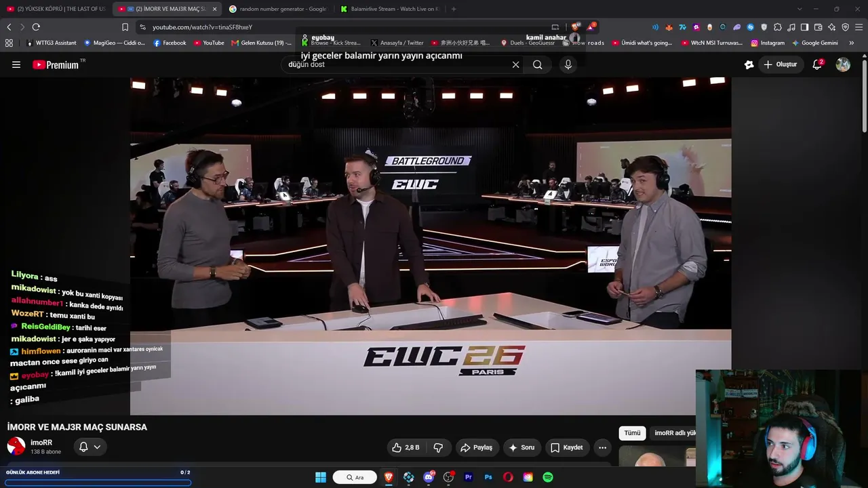The image size is (868, 488).
Task: Click the Soru ask button
Action: [521, 447]
